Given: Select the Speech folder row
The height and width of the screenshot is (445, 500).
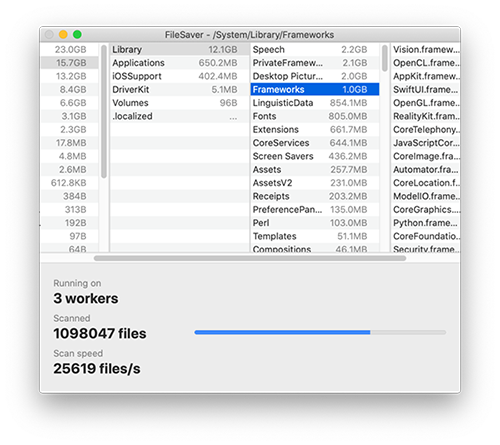Looking at the screenshot, I should [x=315, y=49].
